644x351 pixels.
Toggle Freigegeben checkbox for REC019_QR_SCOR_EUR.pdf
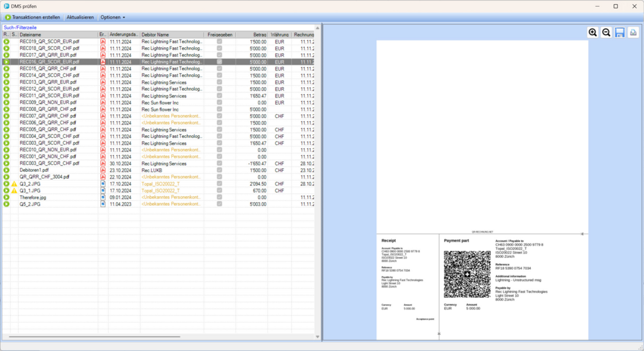point(220,42)
